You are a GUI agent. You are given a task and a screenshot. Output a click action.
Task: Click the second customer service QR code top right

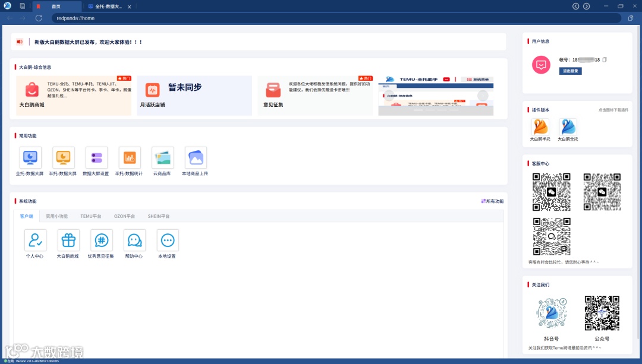click(602, 192)
